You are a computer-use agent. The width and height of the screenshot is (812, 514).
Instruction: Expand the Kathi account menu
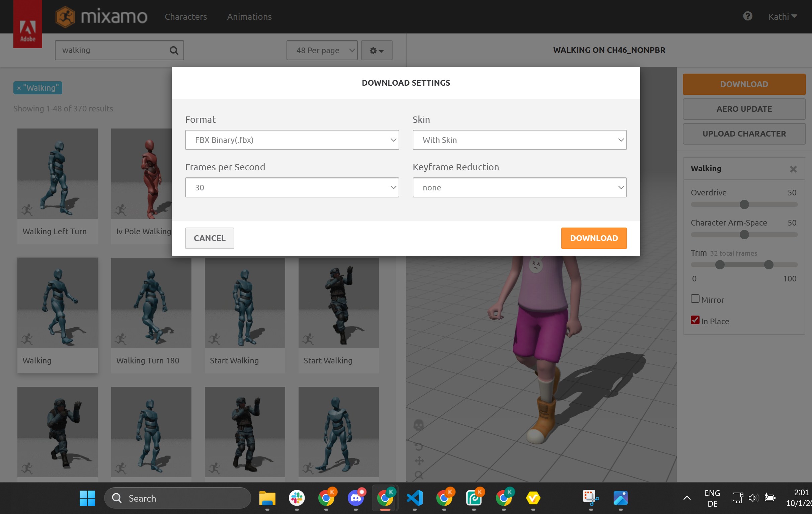click(x=782, y=16)
